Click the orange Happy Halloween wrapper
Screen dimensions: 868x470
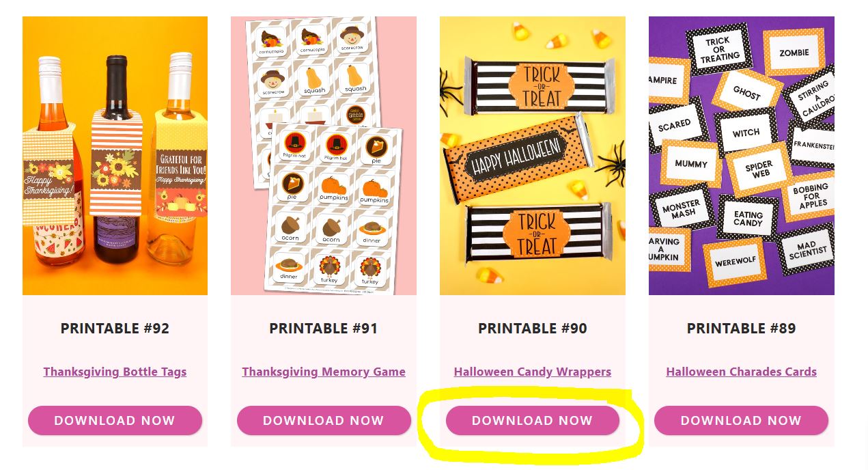[517, 158]
